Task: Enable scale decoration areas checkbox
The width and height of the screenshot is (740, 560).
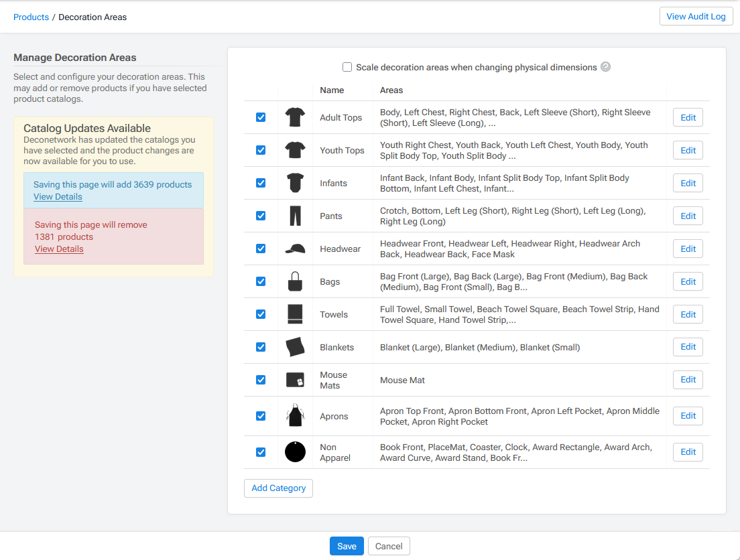Action: 347,67
